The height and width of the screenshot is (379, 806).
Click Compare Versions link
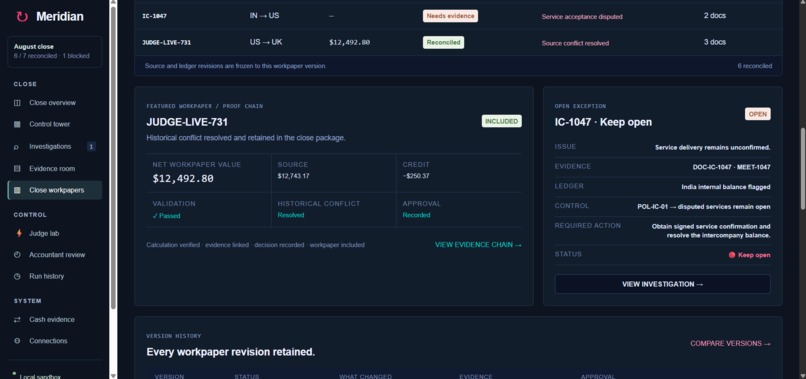click(x=730, y=344)
